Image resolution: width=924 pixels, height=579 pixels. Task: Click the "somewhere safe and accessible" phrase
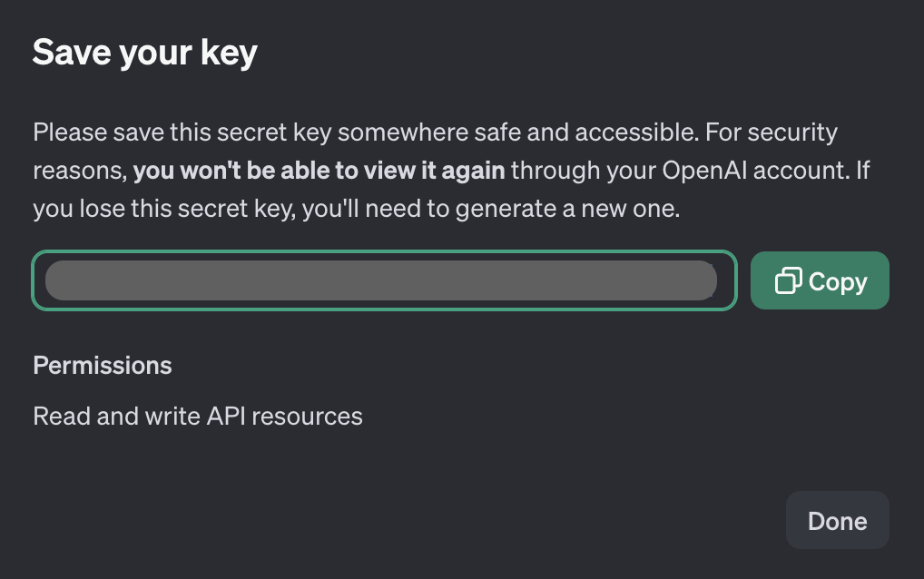518,132
